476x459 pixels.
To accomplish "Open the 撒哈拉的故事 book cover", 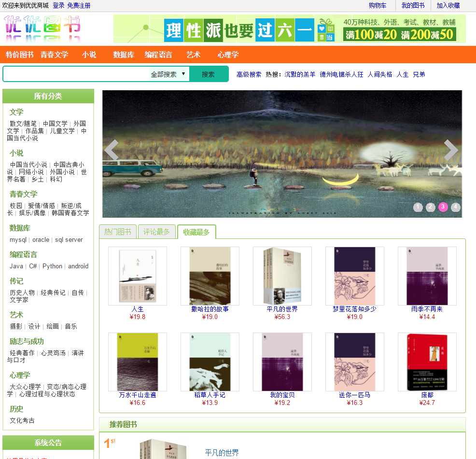I will tap(210, 276).
